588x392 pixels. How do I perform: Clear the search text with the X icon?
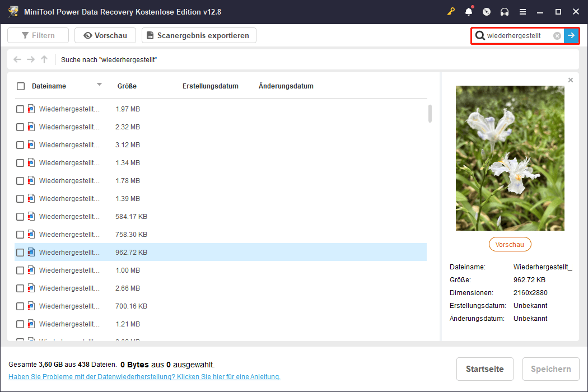(557, 35)
